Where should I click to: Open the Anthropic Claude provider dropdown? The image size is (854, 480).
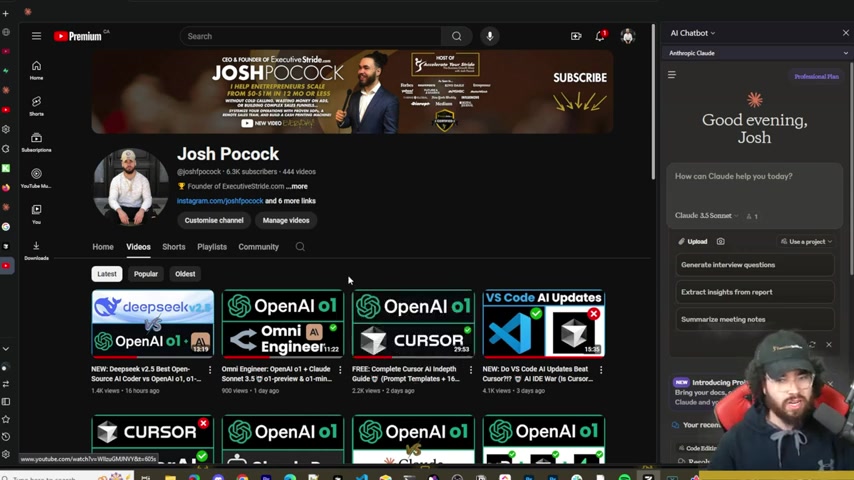tap(758, 53)
